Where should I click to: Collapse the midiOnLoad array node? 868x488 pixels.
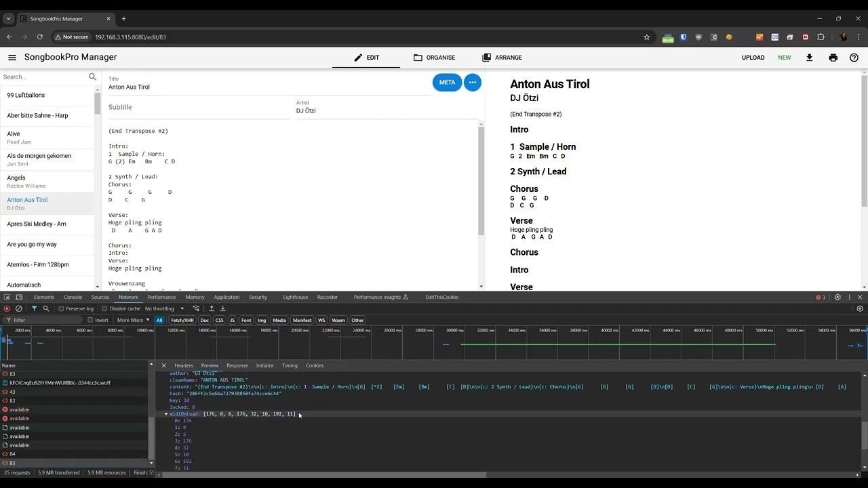pos(166,413)
